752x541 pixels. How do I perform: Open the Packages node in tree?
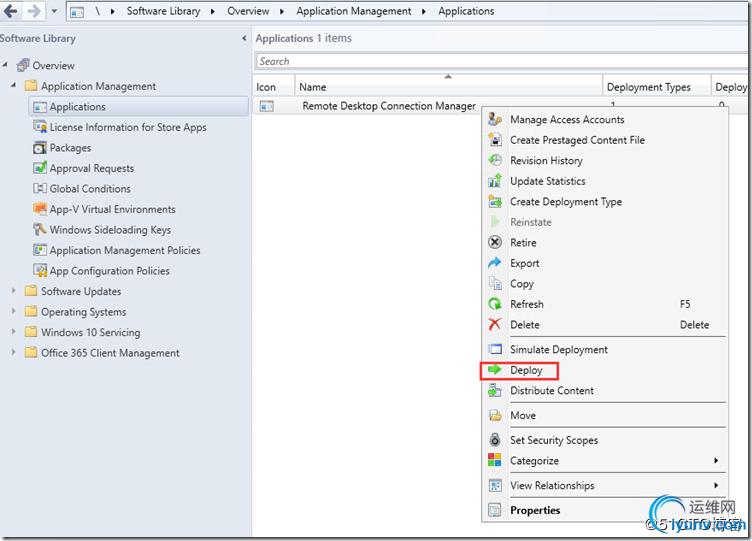pyautogui.click(x=70, y=148)
